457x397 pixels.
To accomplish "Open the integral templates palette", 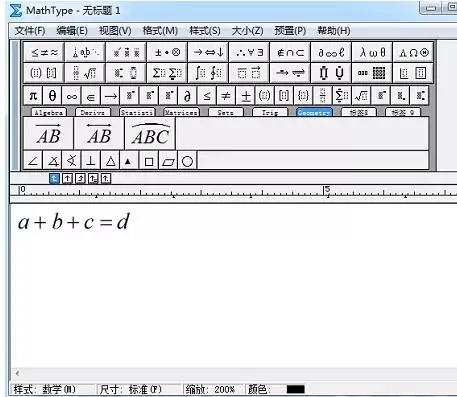I will (x=208, y=73).
